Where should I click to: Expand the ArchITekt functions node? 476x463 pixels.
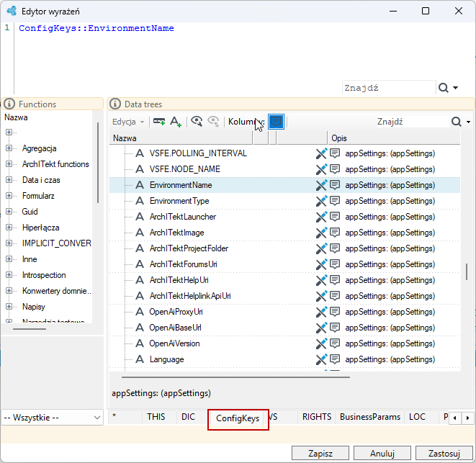(x=9, y=164)
